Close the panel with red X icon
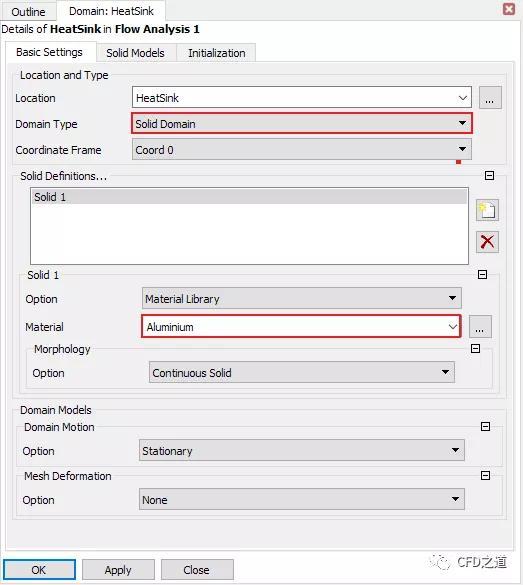 point(509,9)
